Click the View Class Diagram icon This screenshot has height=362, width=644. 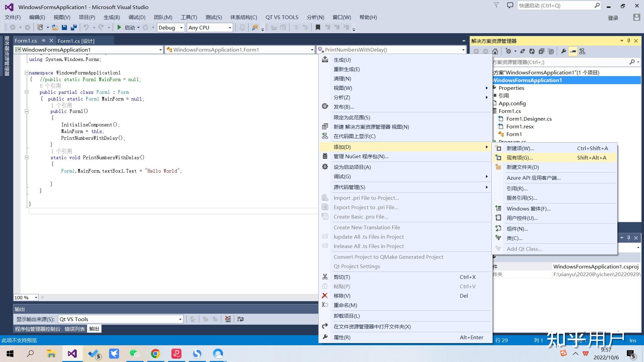[x=582, y=51]
